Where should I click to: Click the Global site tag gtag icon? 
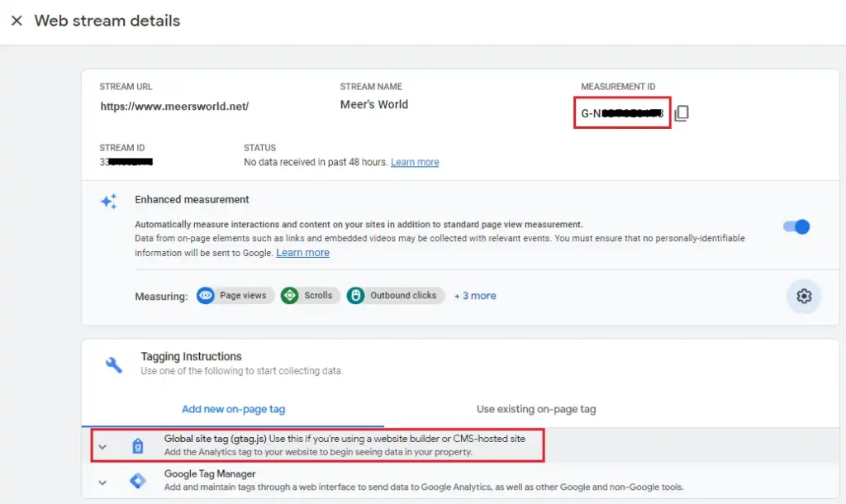point(138,446)
